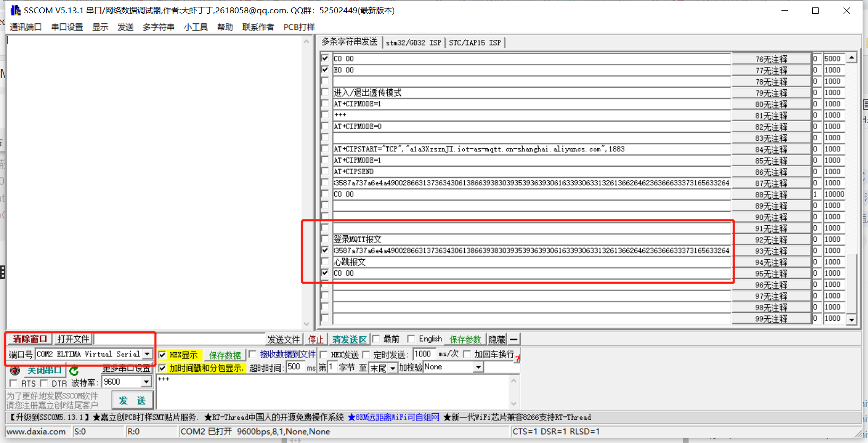868x443 pixels.
Task: Toggle checkbox for row 95 C0 00
Action: point(325,273)
